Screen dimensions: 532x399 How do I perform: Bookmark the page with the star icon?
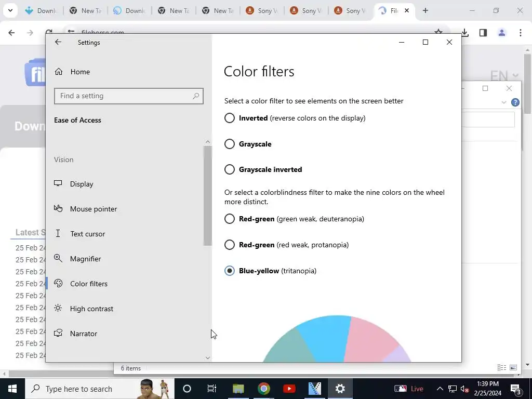tap(438, 32)
